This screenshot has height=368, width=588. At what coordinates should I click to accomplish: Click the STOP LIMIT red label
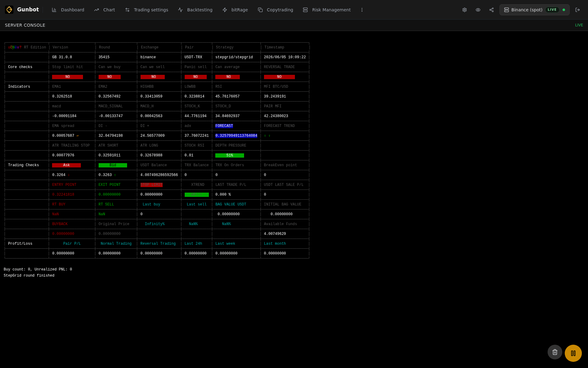click(x=152, y=185)
